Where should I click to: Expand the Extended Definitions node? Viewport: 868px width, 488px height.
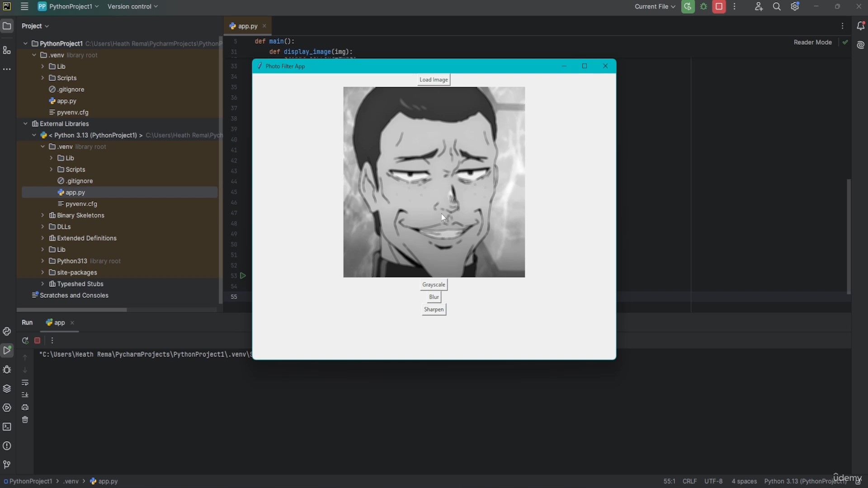[42, 238]
